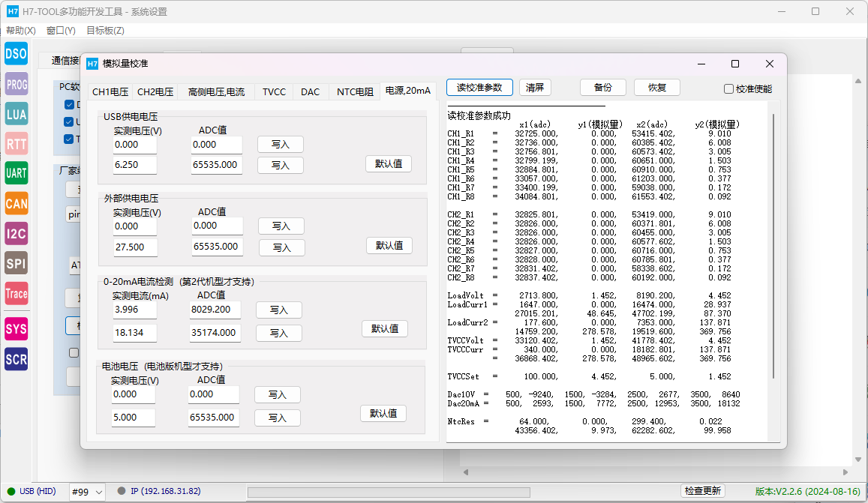Image resolution: width=868 pixels, height=503 pixels.
Task: Click the 检查更新 button in status bar
Action: (702, 491)
